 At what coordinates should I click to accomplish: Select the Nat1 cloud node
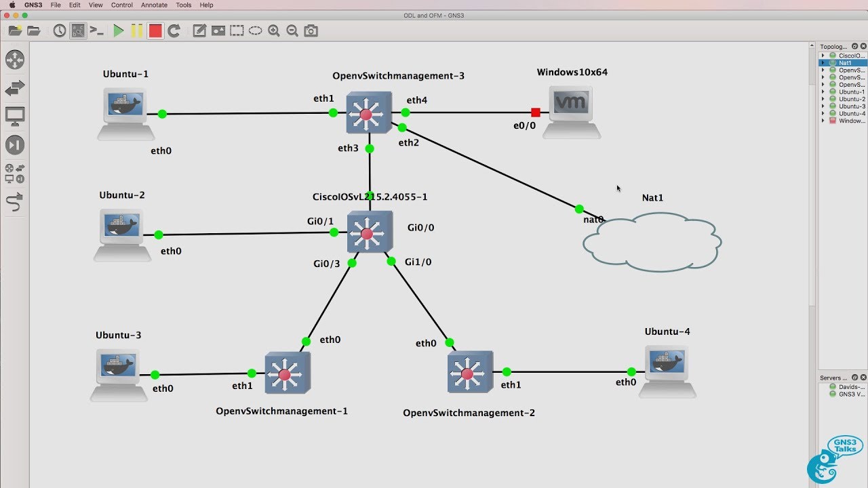click(652, 242)
